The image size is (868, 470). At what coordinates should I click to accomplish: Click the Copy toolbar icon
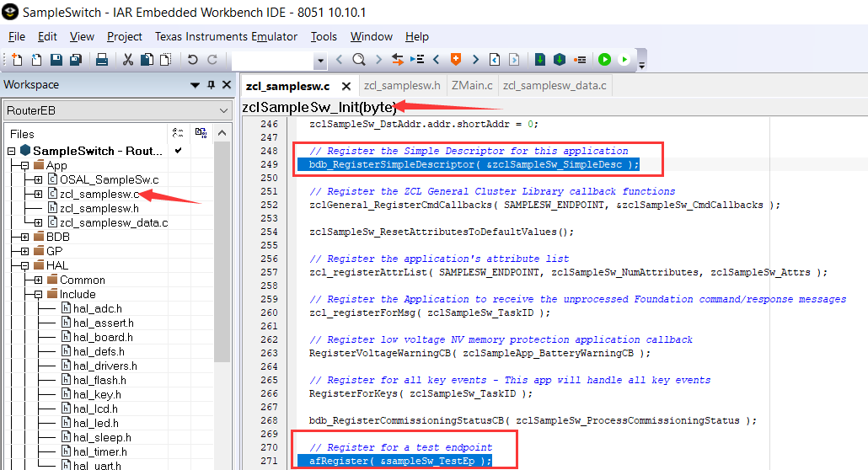coord(147,59)
